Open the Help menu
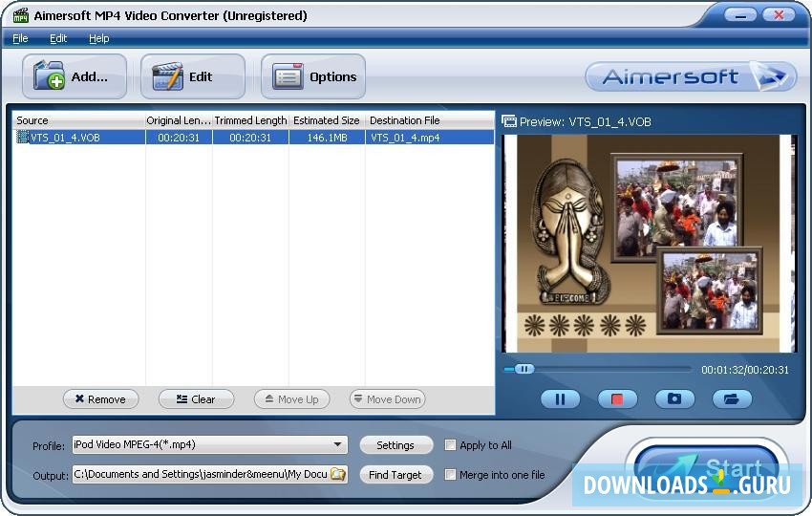The width and height of the screenshot is (812, 516). click(99, 38)
